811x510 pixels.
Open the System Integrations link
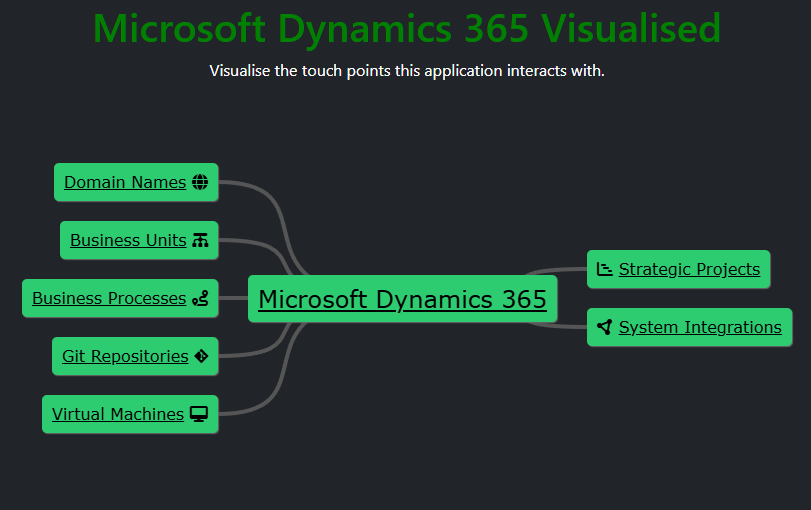[700, 327]
